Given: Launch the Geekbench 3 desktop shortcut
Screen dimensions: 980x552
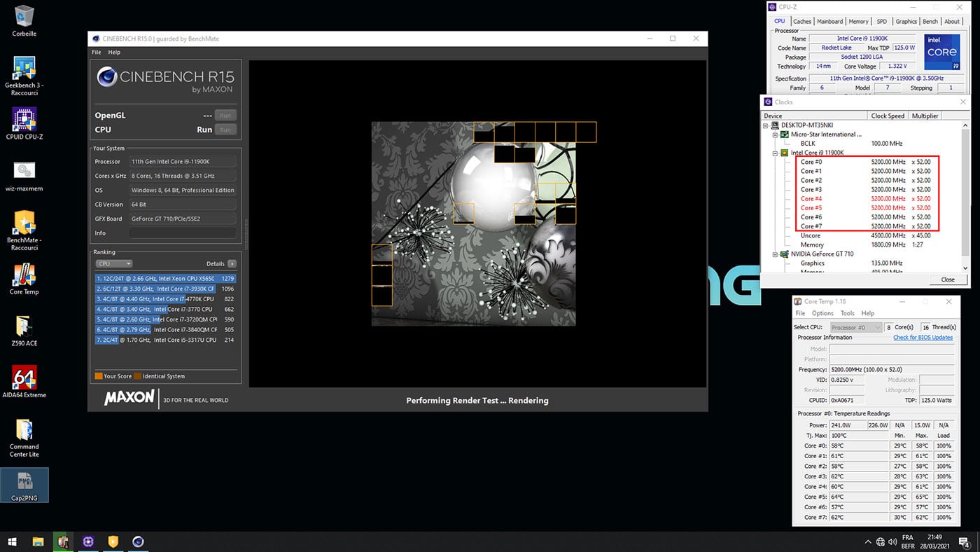Looking at the screenshot, I should [x=24, y=76].
